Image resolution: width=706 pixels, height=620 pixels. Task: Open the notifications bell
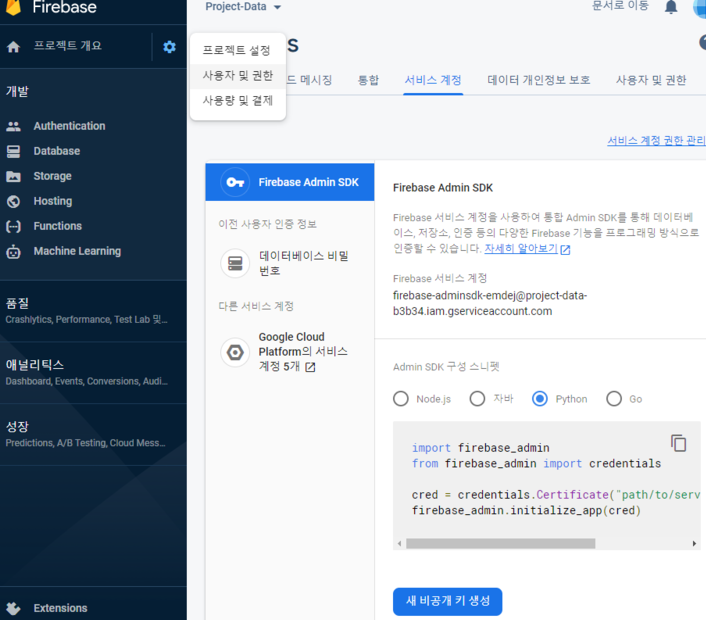click(x=671, y=7)
